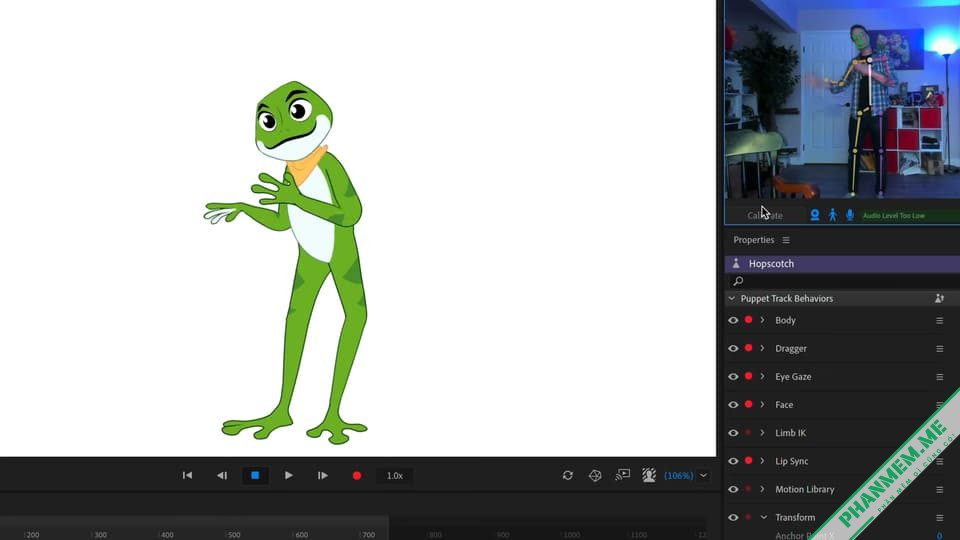960x540 pixels.
Task: Toggle the microphone input icon
Action: (x=850, y=215)
